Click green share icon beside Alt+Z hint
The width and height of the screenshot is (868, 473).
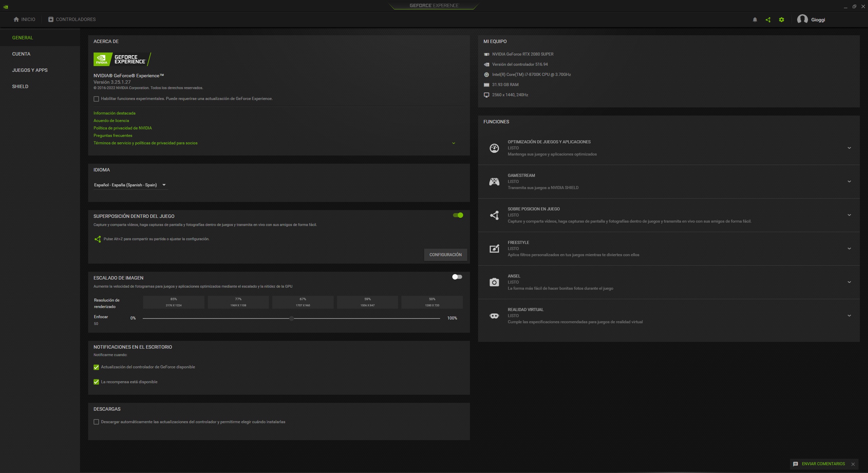click(98, 239)
